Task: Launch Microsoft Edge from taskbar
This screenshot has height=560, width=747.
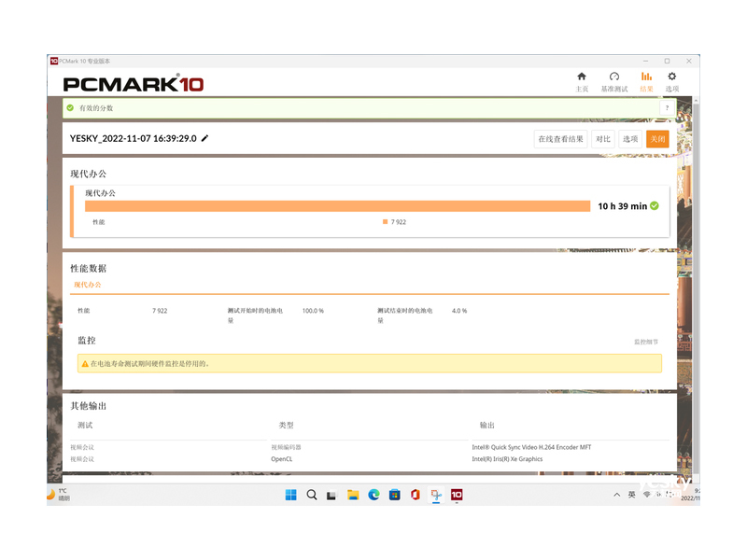Action: pos(374,495)
